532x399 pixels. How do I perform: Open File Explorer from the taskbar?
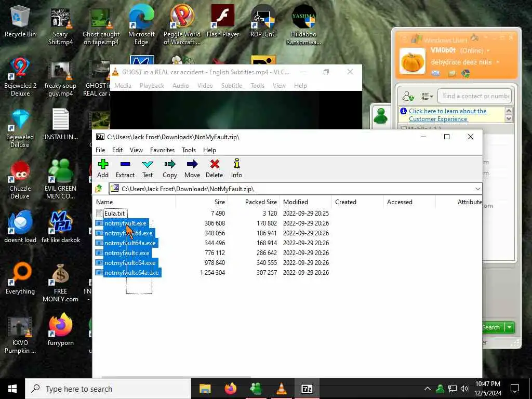coord(205,389)
